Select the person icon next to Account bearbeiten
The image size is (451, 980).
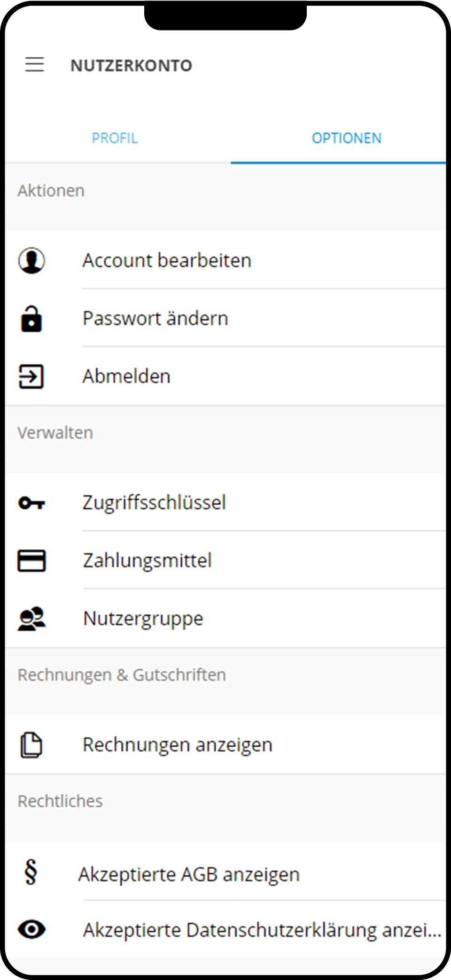coord(31,261)
